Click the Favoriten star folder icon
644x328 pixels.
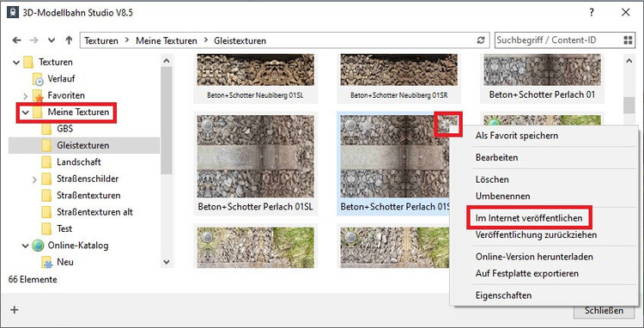[38, 95]
